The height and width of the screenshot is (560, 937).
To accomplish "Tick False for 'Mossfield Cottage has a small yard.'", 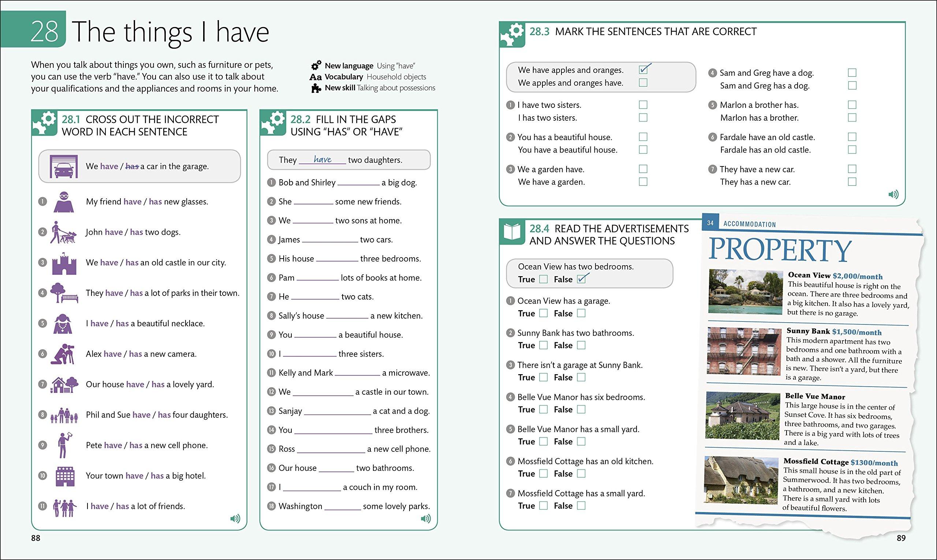I will [x=581, y=505].
